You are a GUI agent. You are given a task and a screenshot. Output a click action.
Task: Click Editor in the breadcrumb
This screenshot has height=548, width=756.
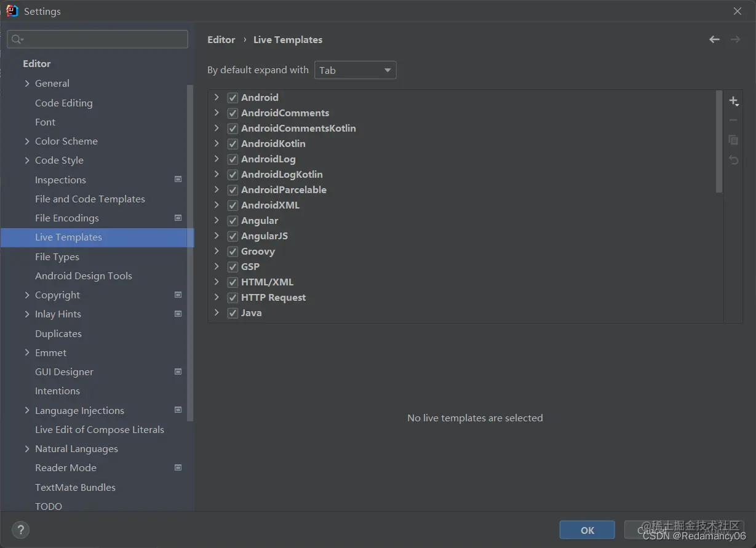221,39
